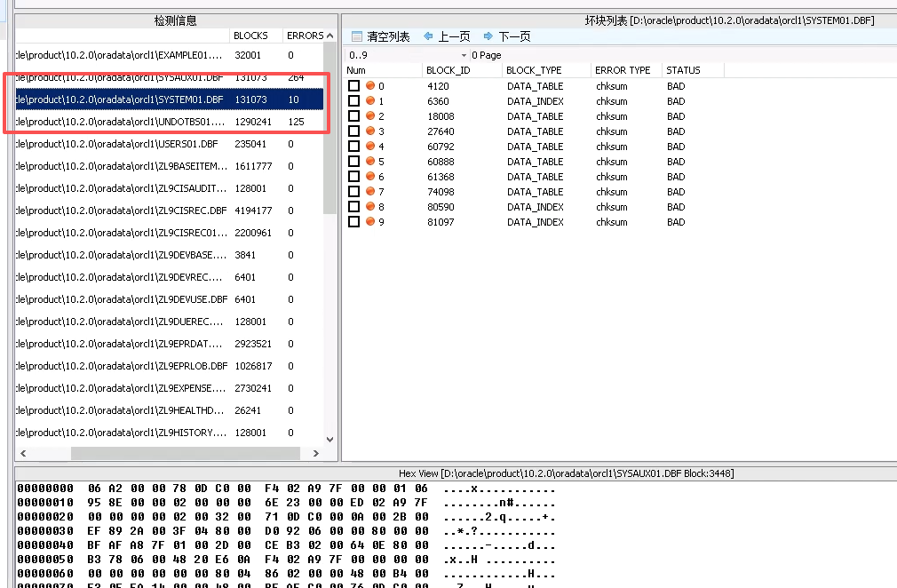897x588 pixels.
Task: Open the 0..9 page range dropdown
Action: coord(464,55)
